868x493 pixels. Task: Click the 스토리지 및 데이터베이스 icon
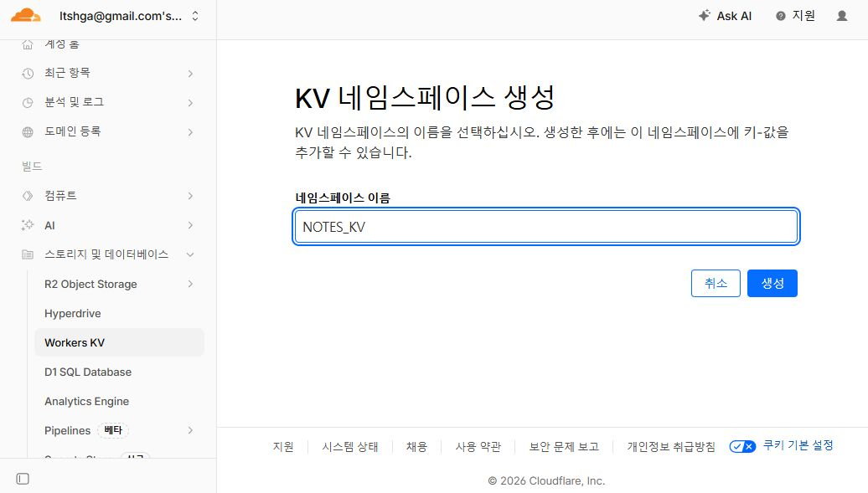28,254
